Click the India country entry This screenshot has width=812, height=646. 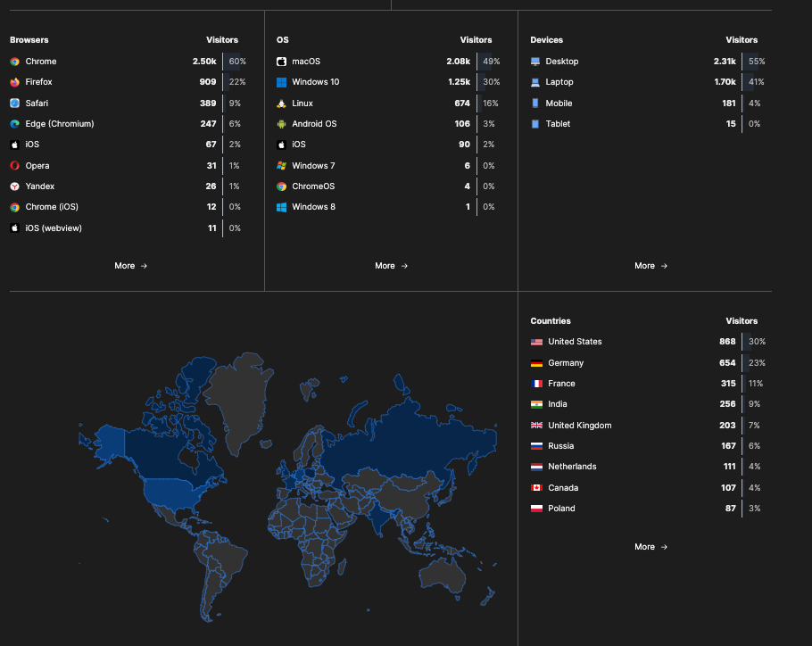click(559, 404)
